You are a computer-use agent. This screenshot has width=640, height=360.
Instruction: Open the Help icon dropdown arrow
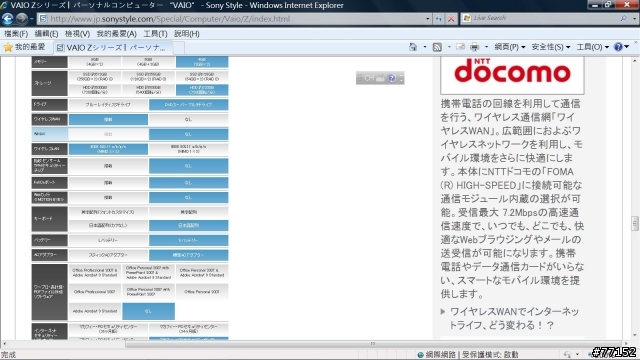coord(627,47)
